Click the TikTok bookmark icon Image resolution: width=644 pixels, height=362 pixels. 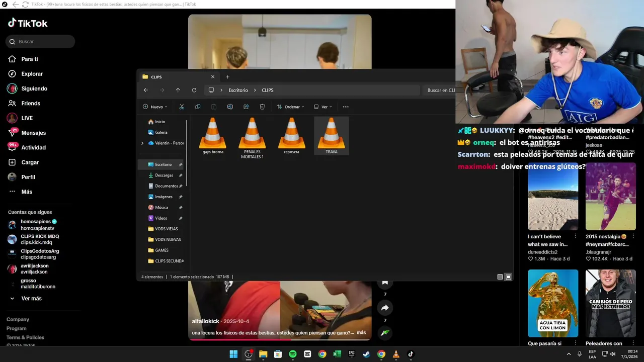click(385, 283)
